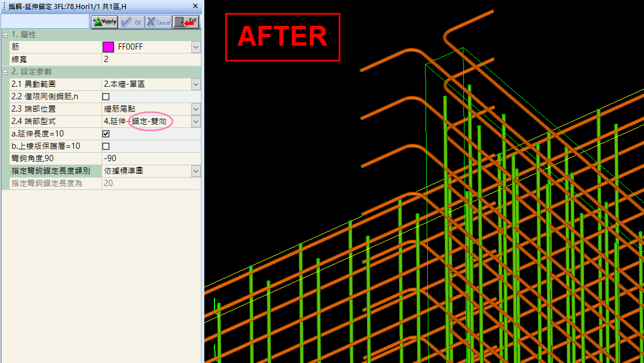Image resolution: width=644 pixels, height=363 pixels.
Task: Open the 2.1 異動範圍 dropdown
Action: click(196, 84)
